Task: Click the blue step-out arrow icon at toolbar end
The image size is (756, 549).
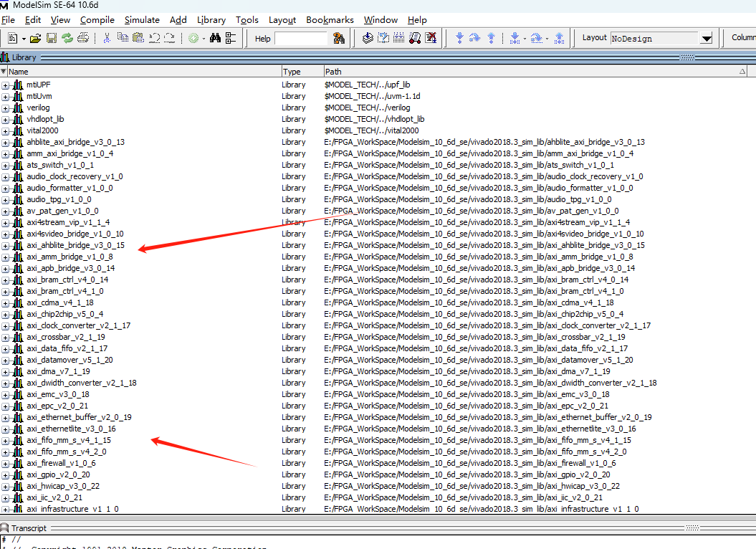Action: tap(559, 38)
